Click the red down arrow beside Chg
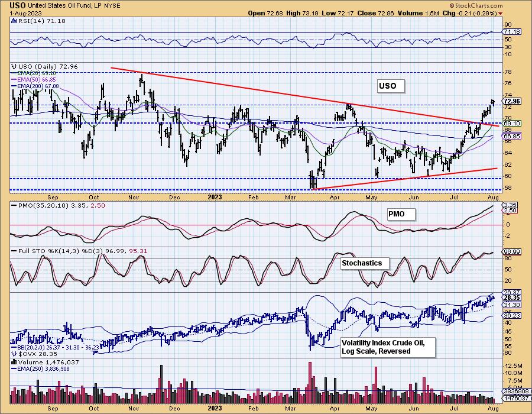This screenshot has width=532, height=414. [x=501, y=14]
